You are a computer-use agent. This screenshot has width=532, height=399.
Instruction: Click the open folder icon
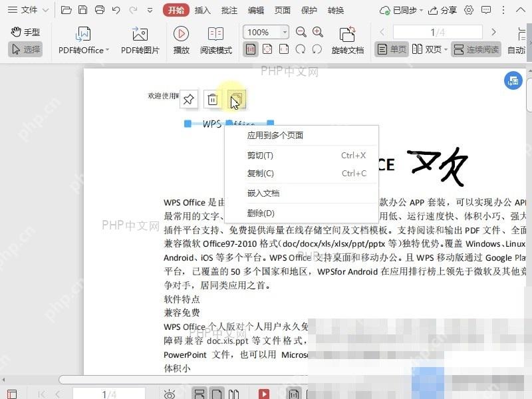point(66,10)
